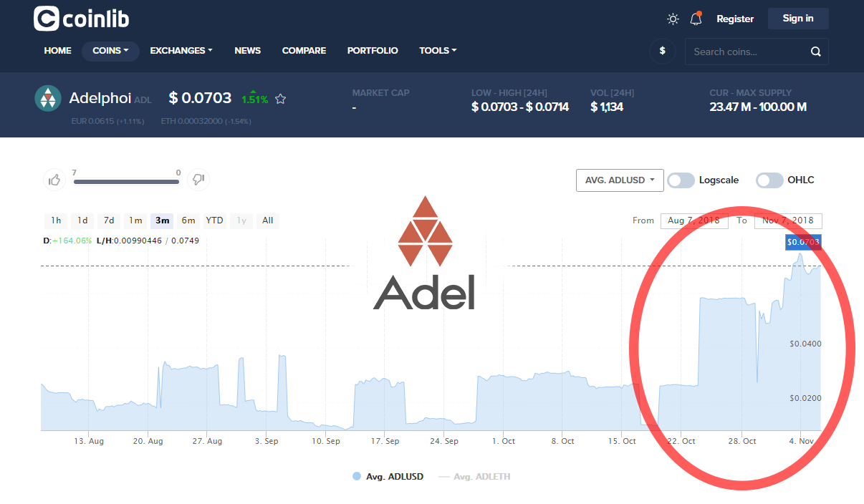Toggle the light/dark theme sun icon

click(672, 19)
